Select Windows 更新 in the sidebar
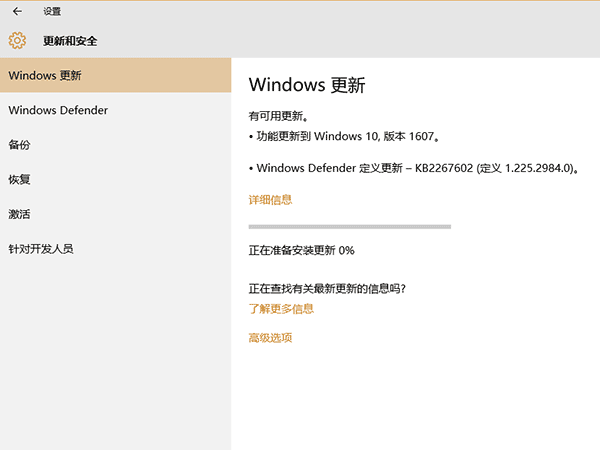The height and width of the screenshot is (450, 600). [116, 75]
